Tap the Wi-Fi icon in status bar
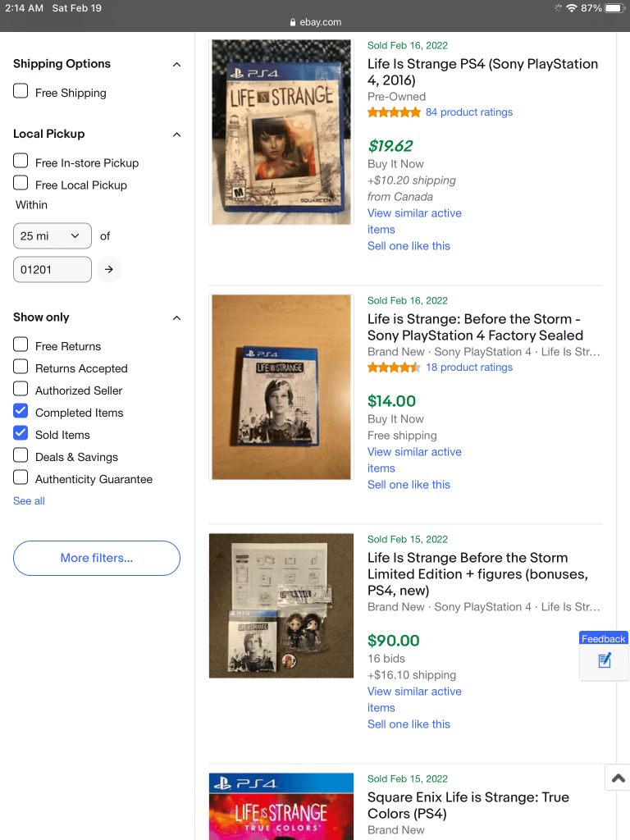Image resolution: width=630 pixels, height=840 pixels. click(x=571, y=8)
